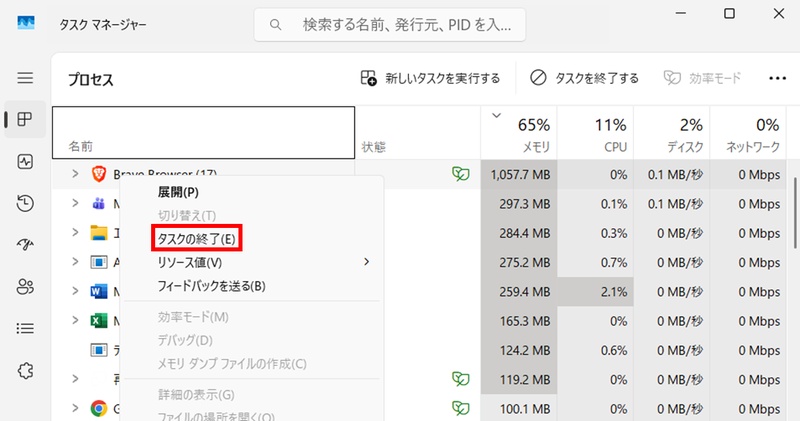Sort by the ネットワーク column header
The image size is (800, 421).
coord(748,134)
